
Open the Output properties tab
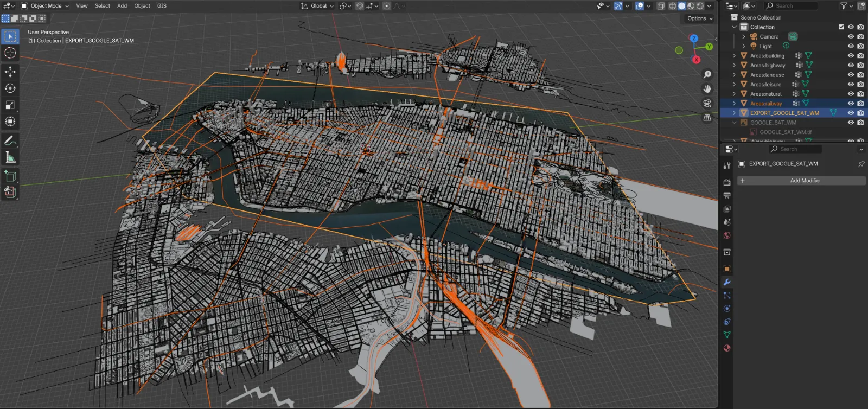(727, 195)
